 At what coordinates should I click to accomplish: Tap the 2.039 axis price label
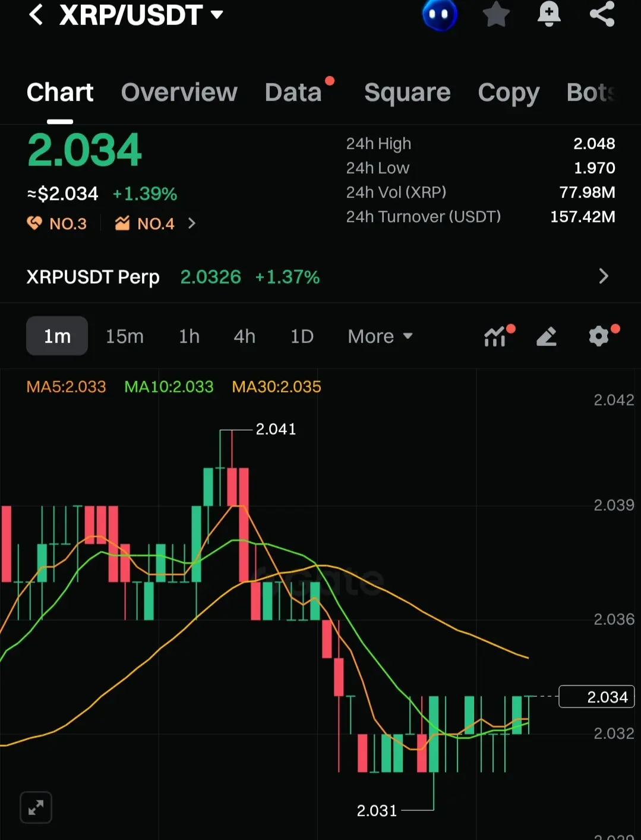click(614, 505)
